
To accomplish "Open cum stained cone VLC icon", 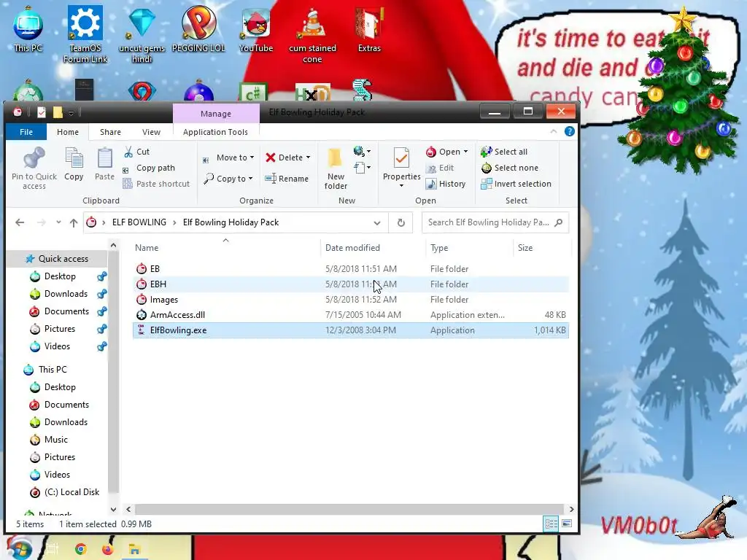I will (312, 35).
